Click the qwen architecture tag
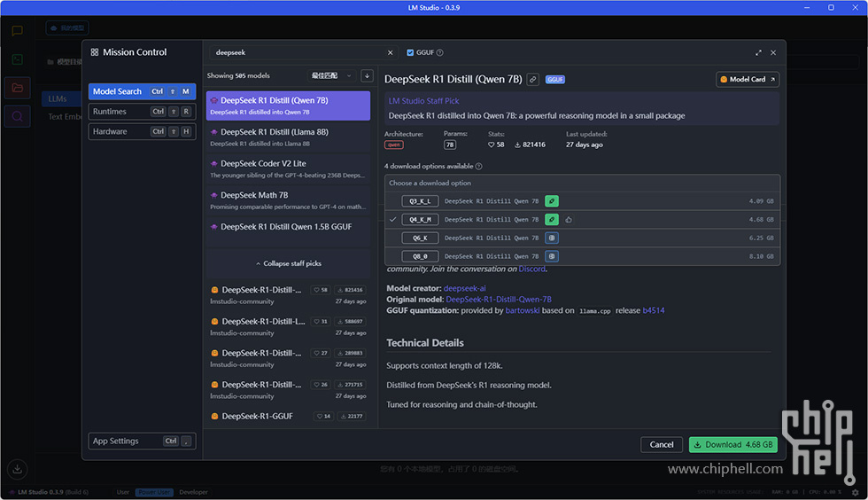The height and width of the screenshot is (500, 868). point(394,145)
